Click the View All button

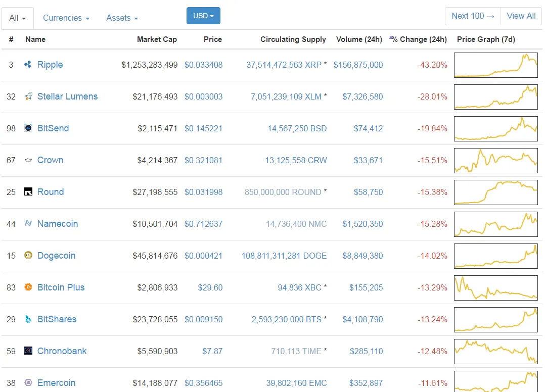pyautogui.click(x=521, y=16)
